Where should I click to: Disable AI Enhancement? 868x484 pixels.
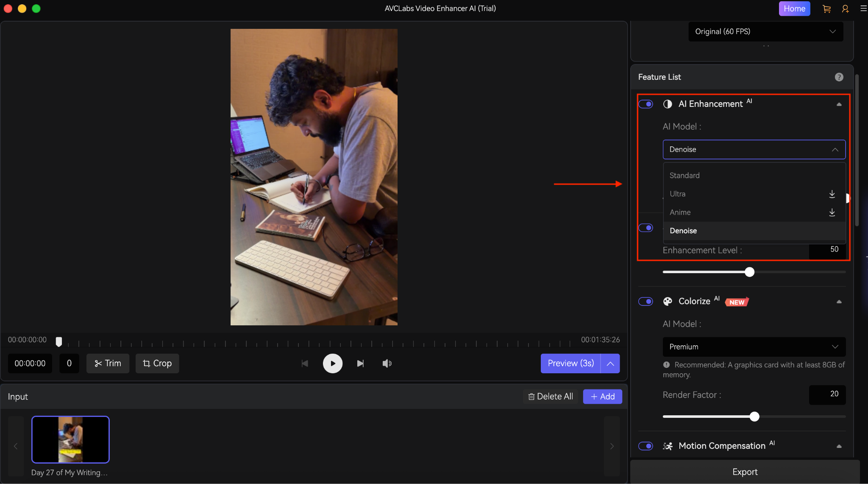coord(645,104)
